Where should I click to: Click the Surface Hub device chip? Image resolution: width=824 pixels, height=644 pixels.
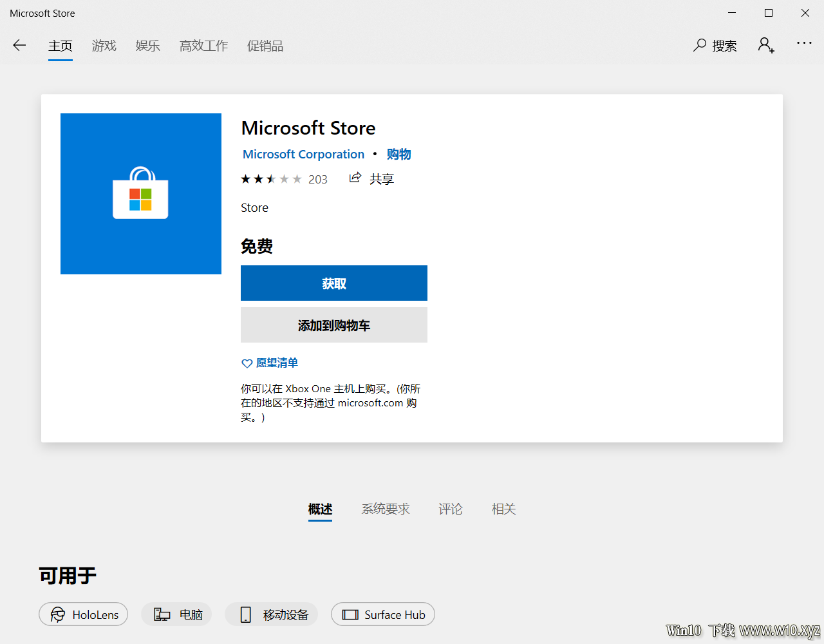click(383, 614)
